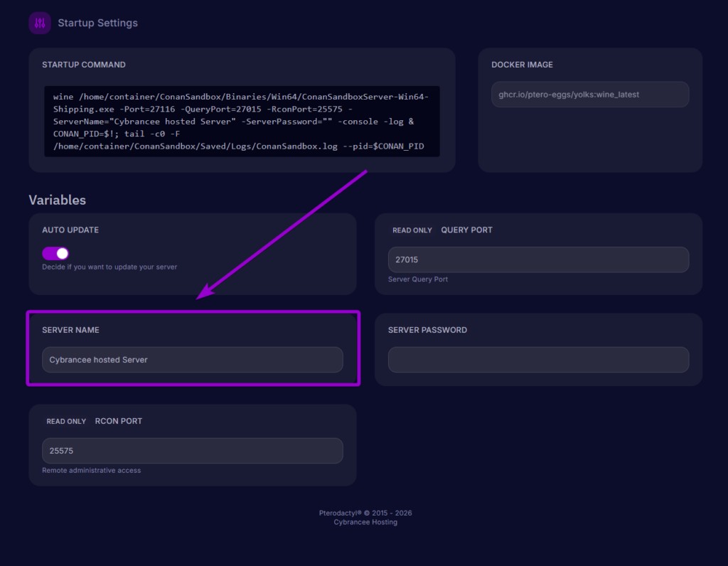
Task: Click the Variables section heading
Action: coord(57,200)
